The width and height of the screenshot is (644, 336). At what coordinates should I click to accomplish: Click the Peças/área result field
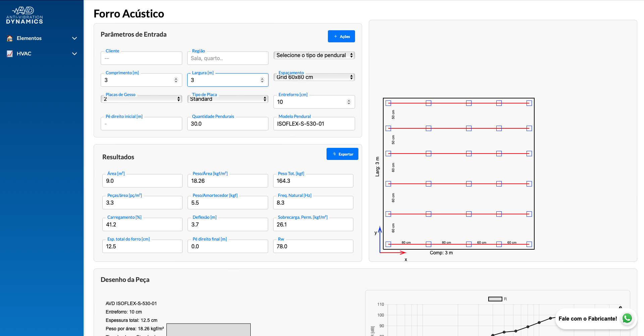click(x=142, y=203)
